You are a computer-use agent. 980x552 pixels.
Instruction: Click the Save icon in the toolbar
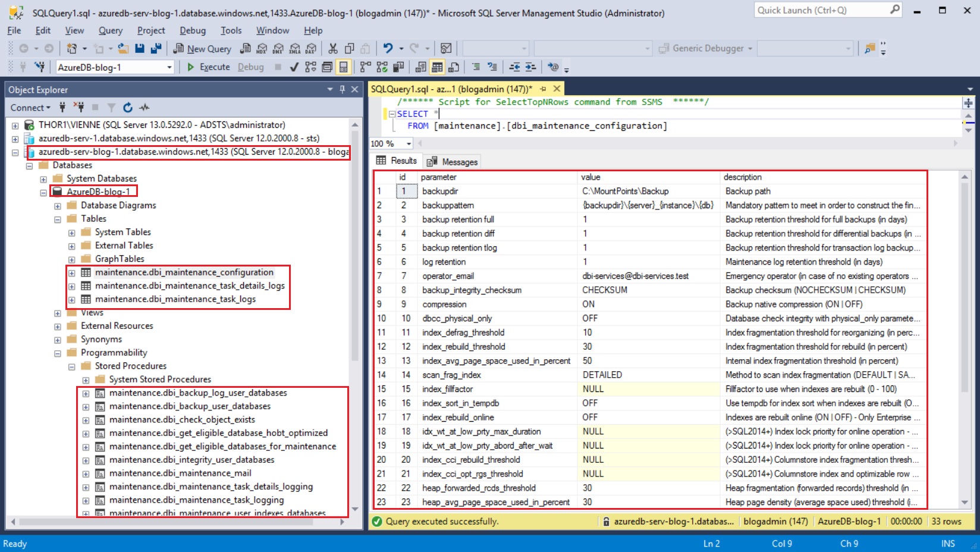pos(140,48)
